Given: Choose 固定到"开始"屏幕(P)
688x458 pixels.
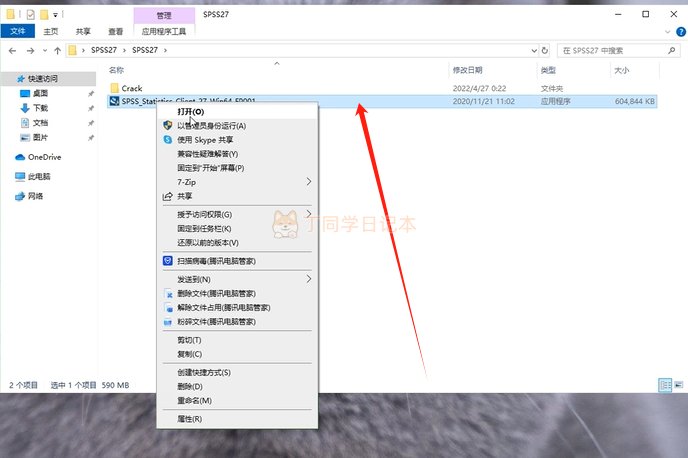Looking at the screenshot, I should [237, 168].
